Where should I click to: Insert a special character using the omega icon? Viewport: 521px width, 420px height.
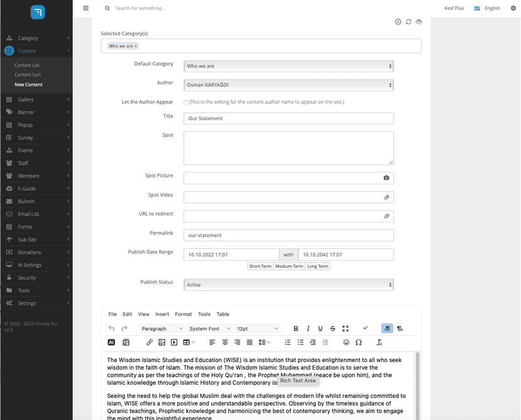click(x=359, y=342)
